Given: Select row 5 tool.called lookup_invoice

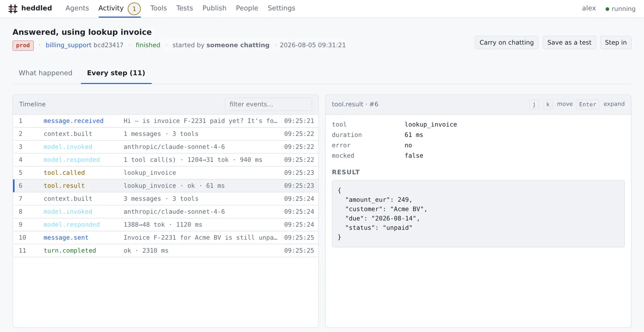Looking at the screenshot, I should pyautogui.click(x=166, y=173).
